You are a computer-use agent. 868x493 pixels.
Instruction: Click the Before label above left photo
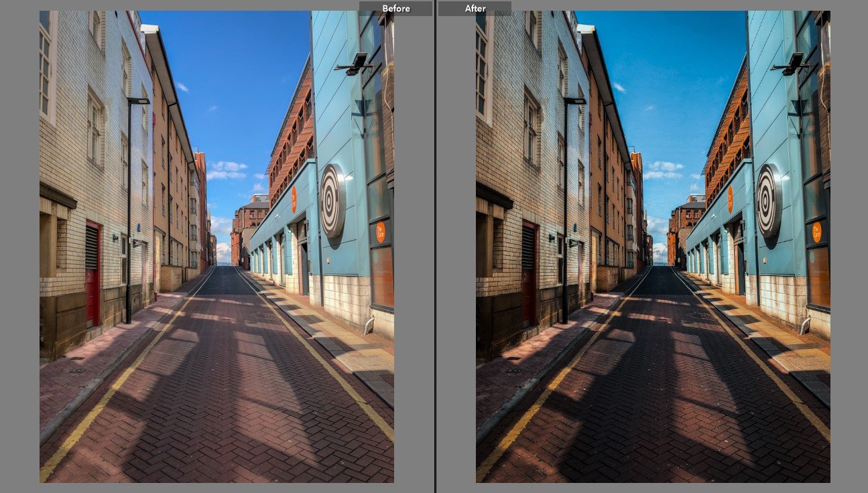(396, 9)
